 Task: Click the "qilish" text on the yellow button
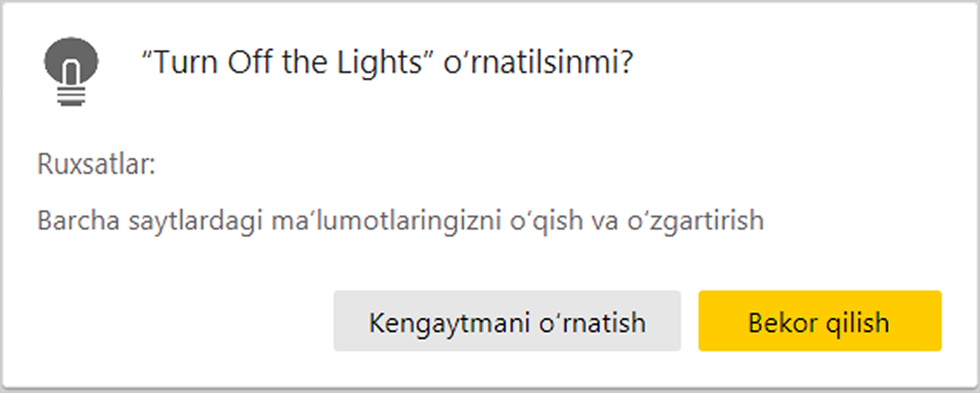pos(857,323)
